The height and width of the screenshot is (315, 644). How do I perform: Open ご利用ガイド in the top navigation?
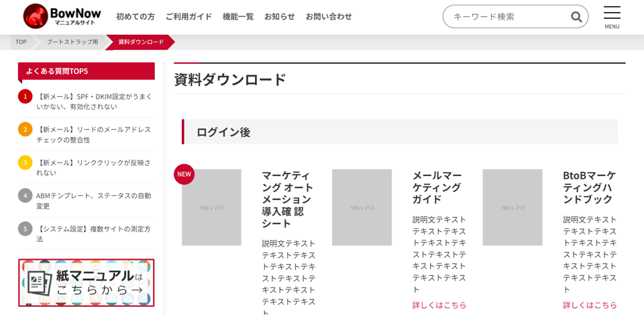[189, 16]
